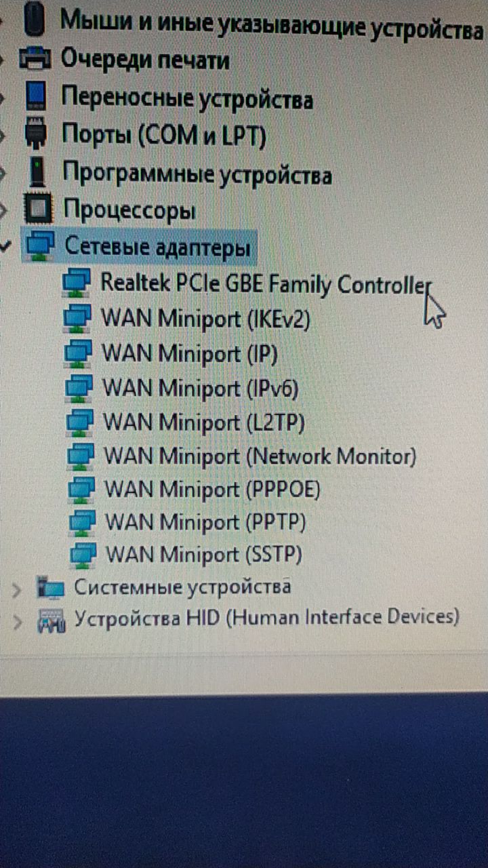
Task: Collapse the Сетевые адаптеры category arrow
Action: (x=7, y=248)
